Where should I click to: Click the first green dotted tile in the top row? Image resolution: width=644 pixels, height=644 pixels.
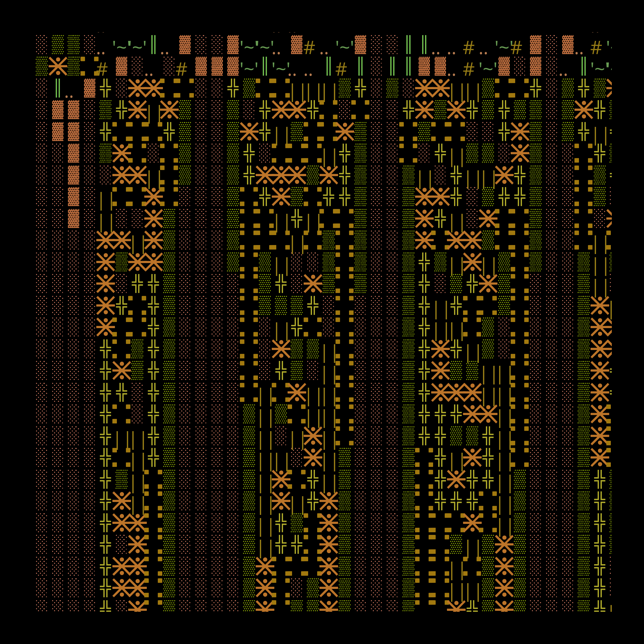[x=58, y=44]
